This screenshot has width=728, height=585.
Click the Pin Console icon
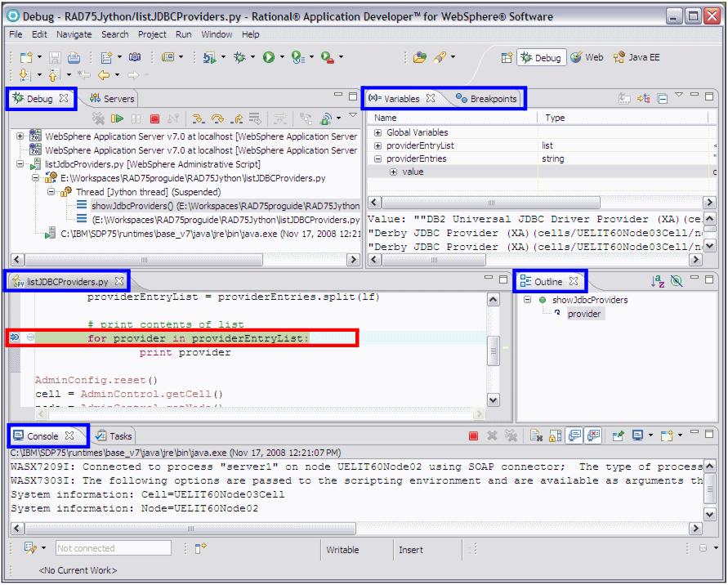point(618,435)
